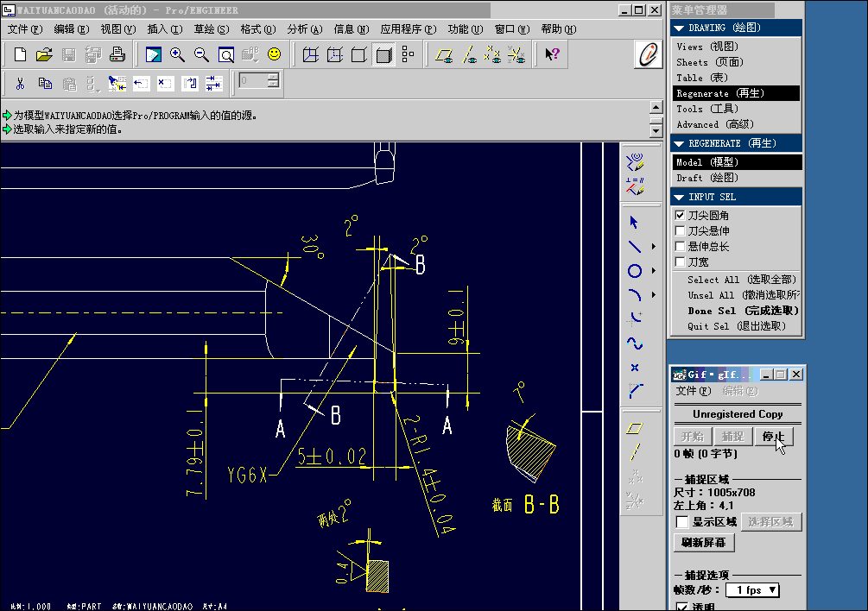Expand the arc tool flyout arrow
Screen dimensions: 868x611
654,295
